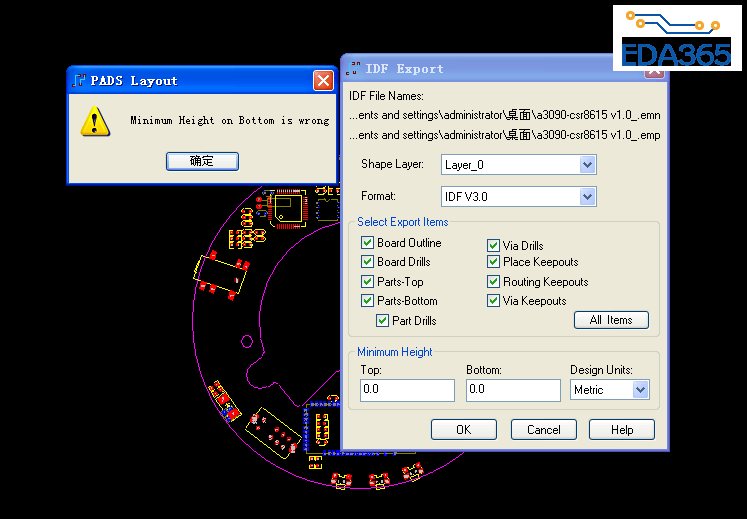Screen dimensions: 747x519
Task: Uncheck the Via Drills checkbox
Action: 493,245
